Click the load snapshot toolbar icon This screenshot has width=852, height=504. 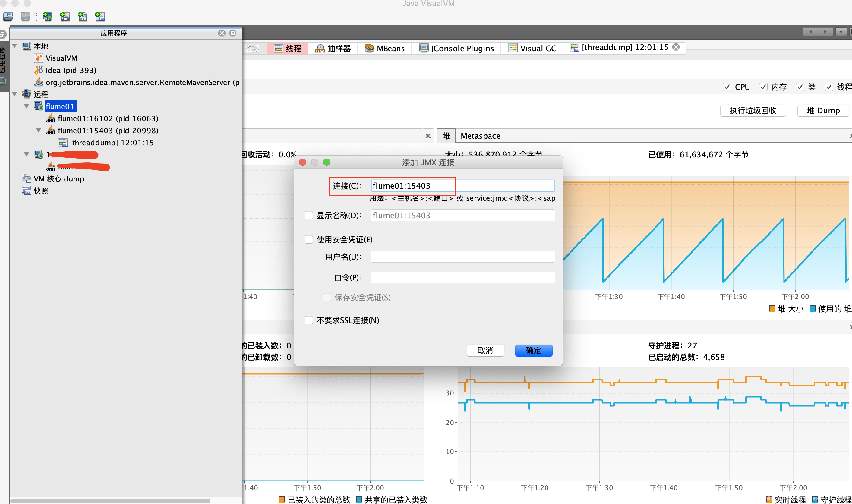(8, 16)
